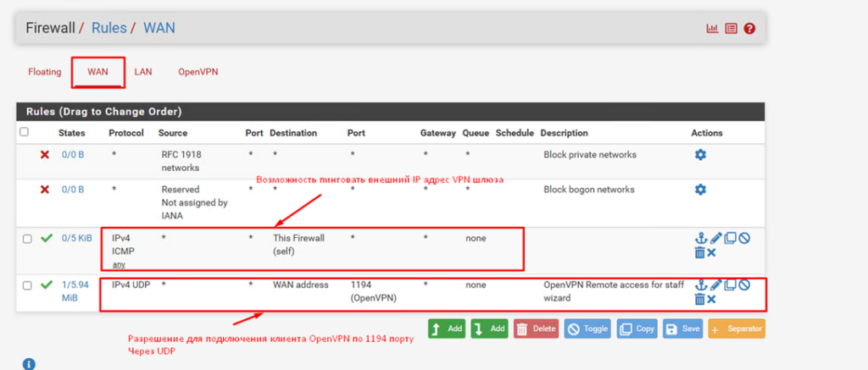Click anchor icon on the ICMP rule

click(x=700, y=239)
